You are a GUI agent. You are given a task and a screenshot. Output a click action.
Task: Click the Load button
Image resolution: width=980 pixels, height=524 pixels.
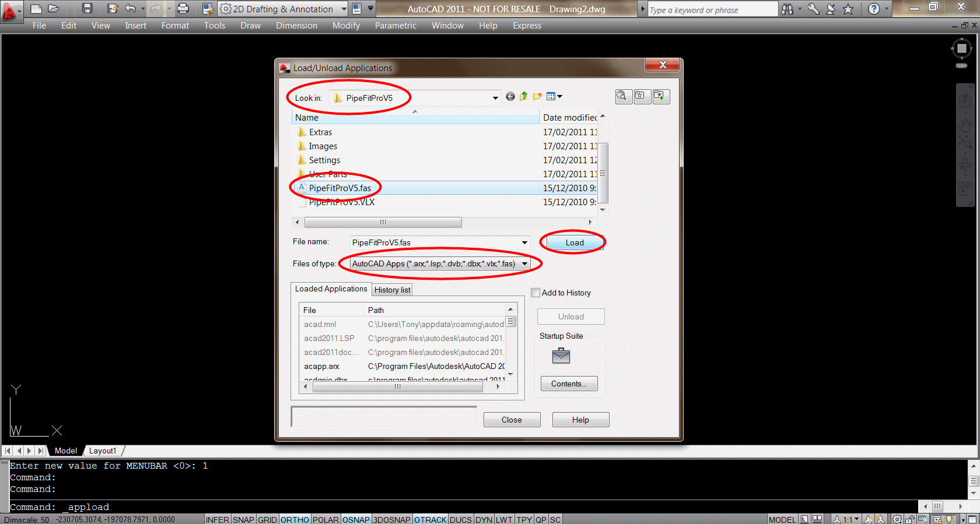pyautogui.click(x=574, y=242)
